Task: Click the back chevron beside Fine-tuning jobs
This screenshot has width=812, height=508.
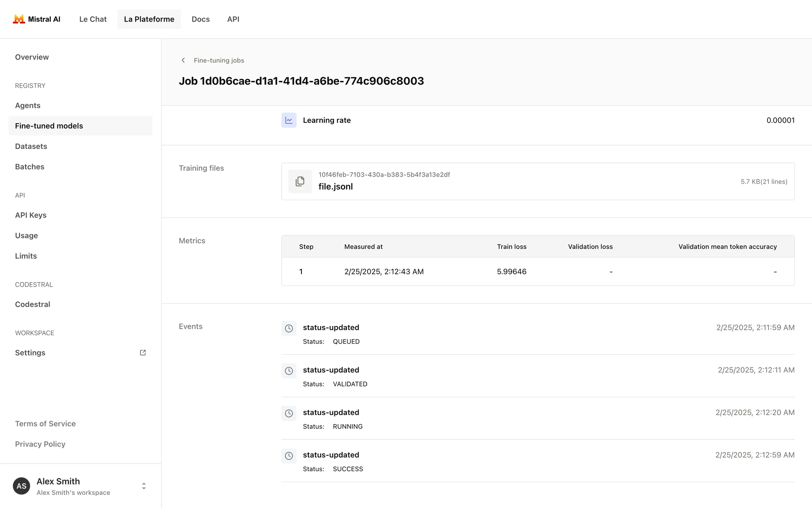Action: 183,61
